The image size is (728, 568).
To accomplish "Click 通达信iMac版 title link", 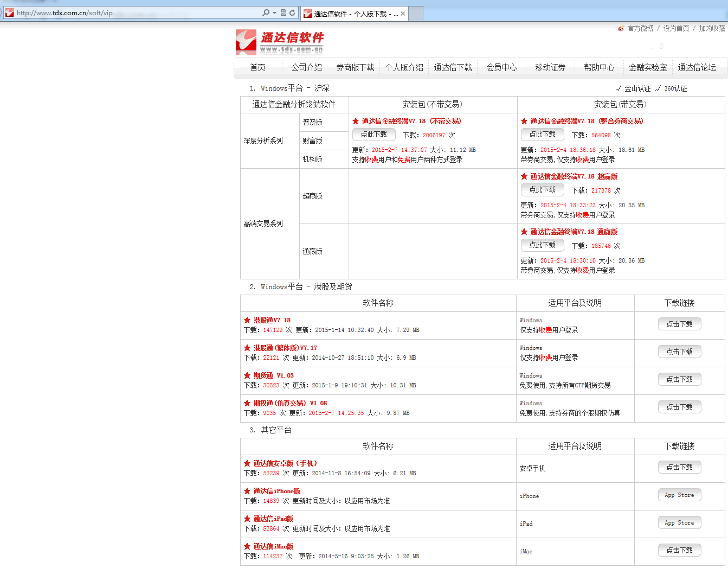I will coord(274,546).
